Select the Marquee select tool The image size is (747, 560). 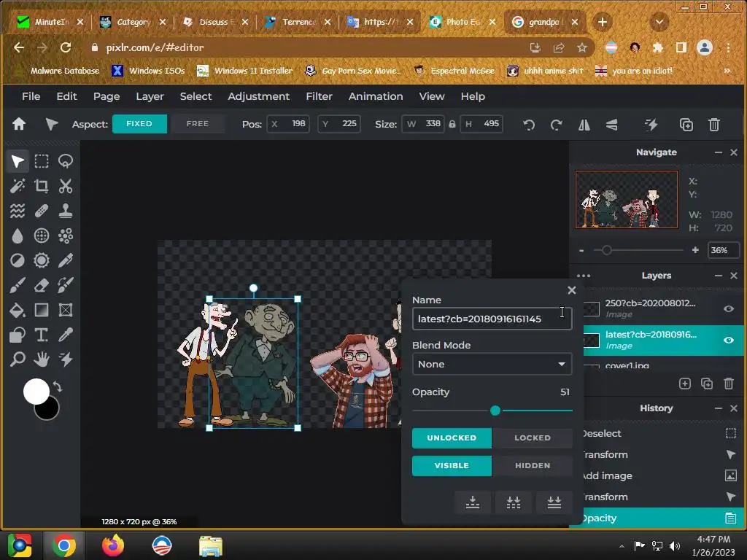(x=42, y=161)
